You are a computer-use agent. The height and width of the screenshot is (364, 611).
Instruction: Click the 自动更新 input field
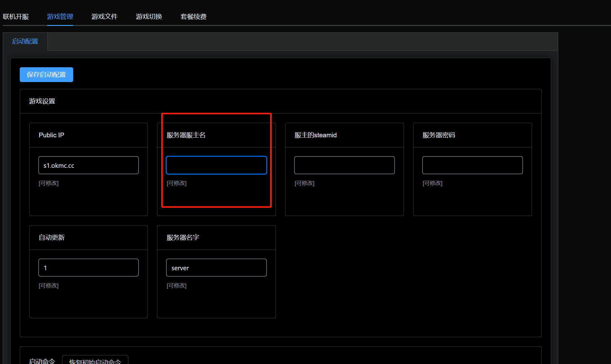(89, 268)
